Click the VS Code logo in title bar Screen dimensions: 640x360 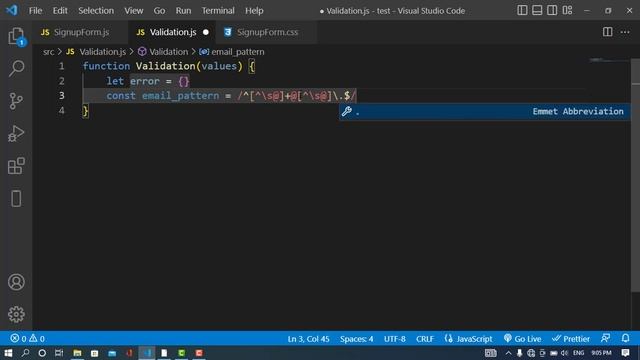pyautogui.click(x=11, y=10)
